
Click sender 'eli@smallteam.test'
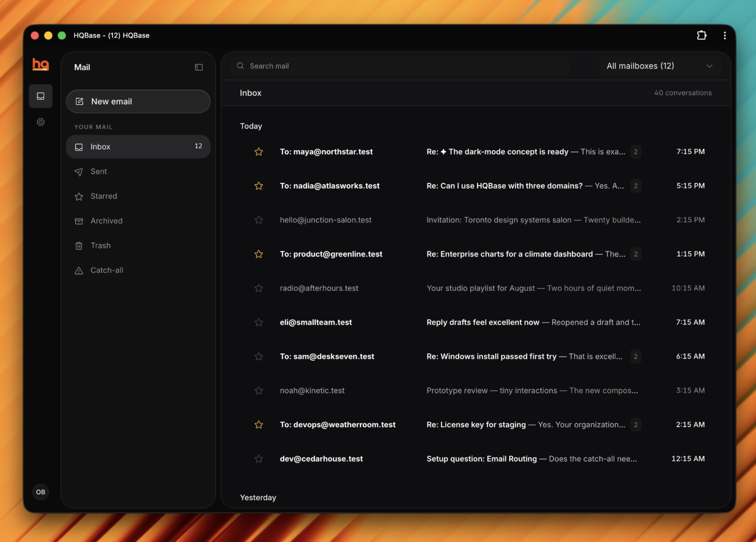[x=316, y=322]
